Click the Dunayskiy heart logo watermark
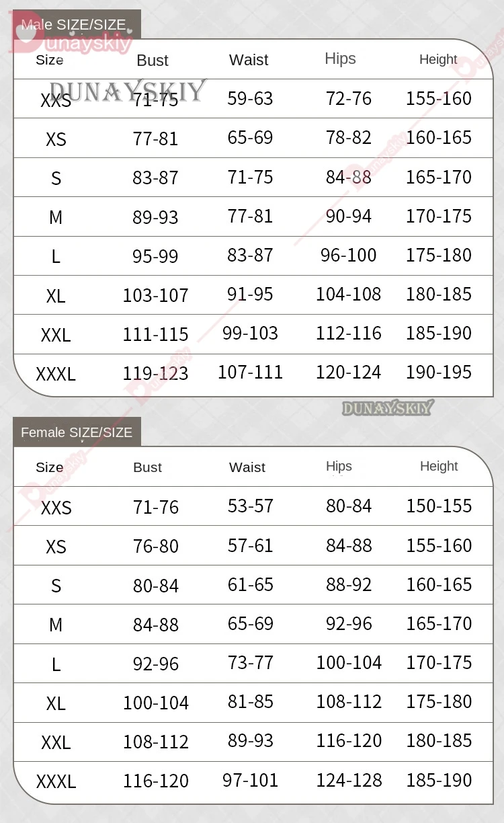This screenshot has height=823, width=504. tap(71, 39)
